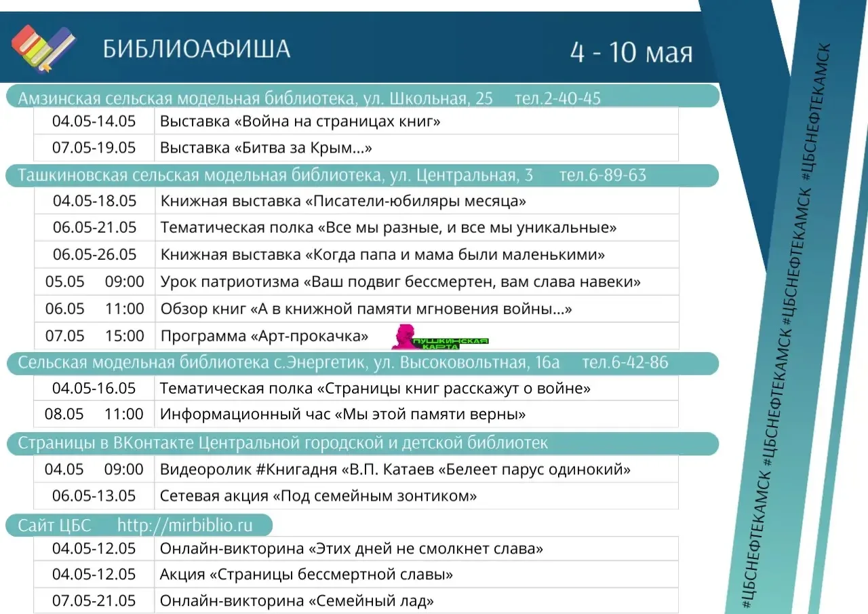Click the Видеоролик #Книгадня Катаев entry
Image resolution: width=868 pixels, height=614 pixels.
(x=395, y=469)
